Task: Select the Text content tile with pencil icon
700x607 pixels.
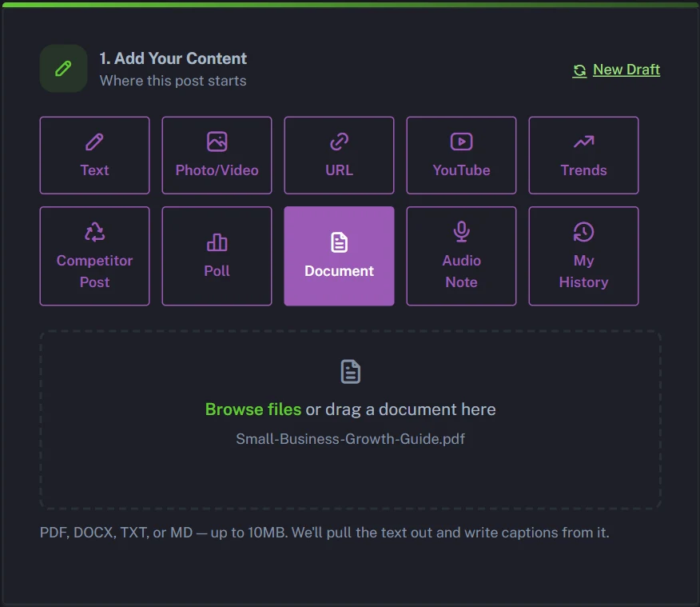Action: (x=94, y=155)
